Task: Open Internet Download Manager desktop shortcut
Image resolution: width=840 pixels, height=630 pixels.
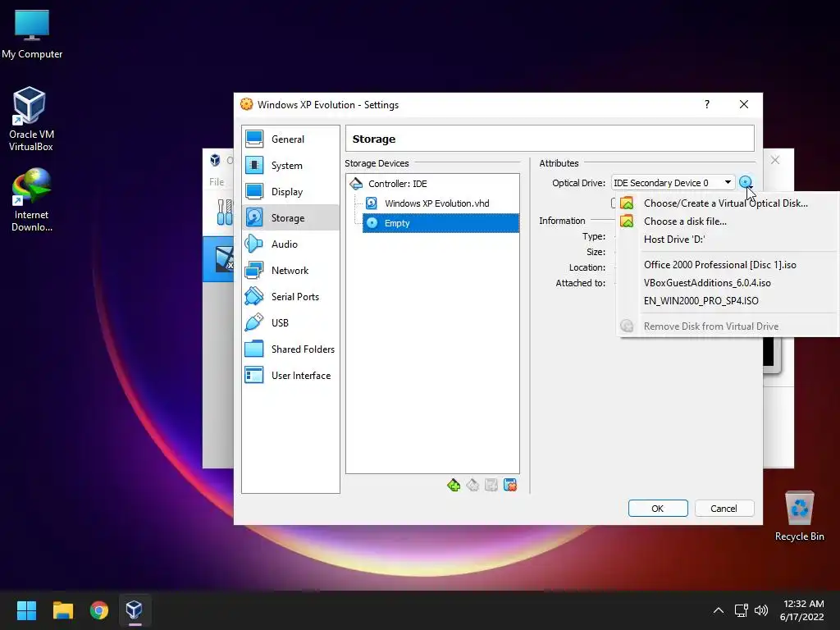Action: [32, 200]
